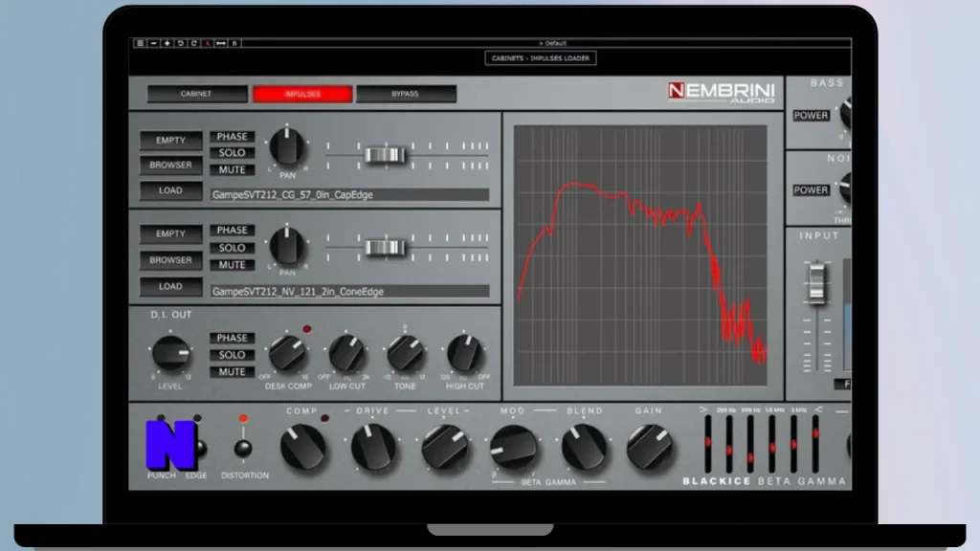Click the high-shelf EQ band icon
The width and height of the screenshot is (980, 551).
818,409
